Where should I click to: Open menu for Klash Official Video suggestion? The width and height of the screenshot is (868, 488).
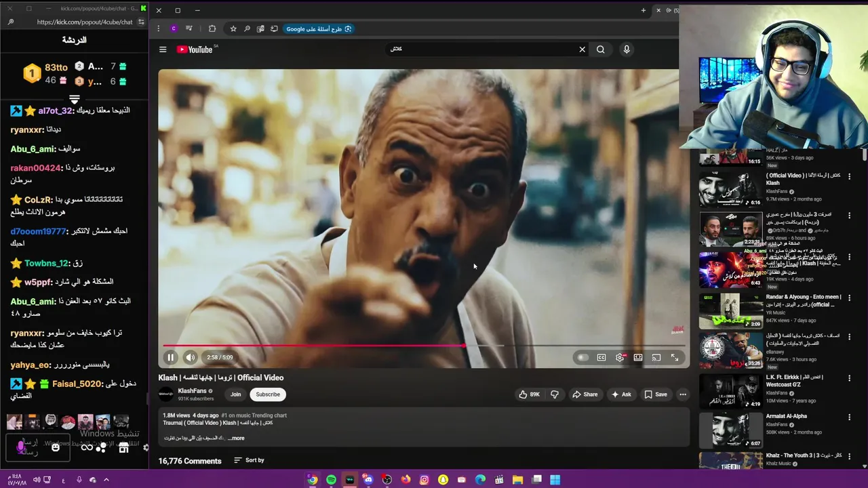(849, 176)
